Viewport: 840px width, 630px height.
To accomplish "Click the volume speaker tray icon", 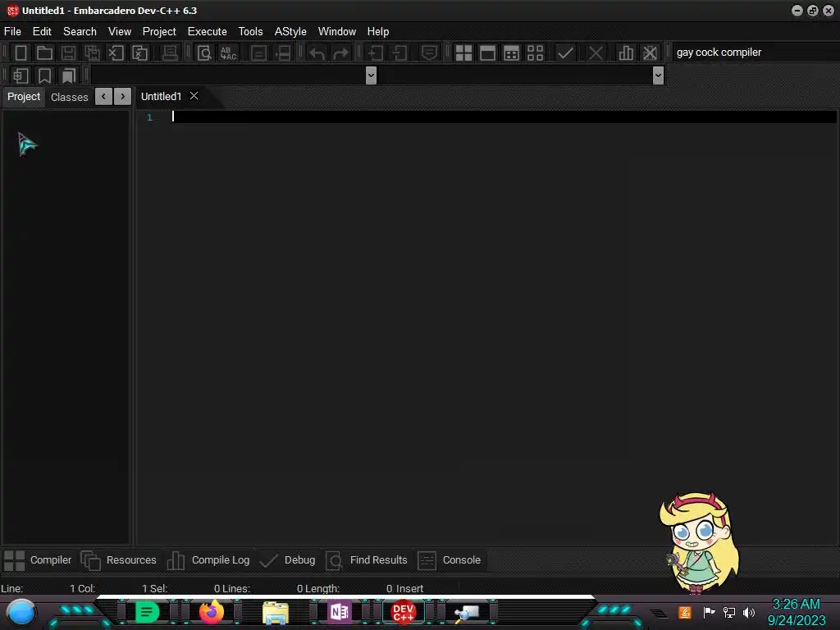I will coord(749,612).
